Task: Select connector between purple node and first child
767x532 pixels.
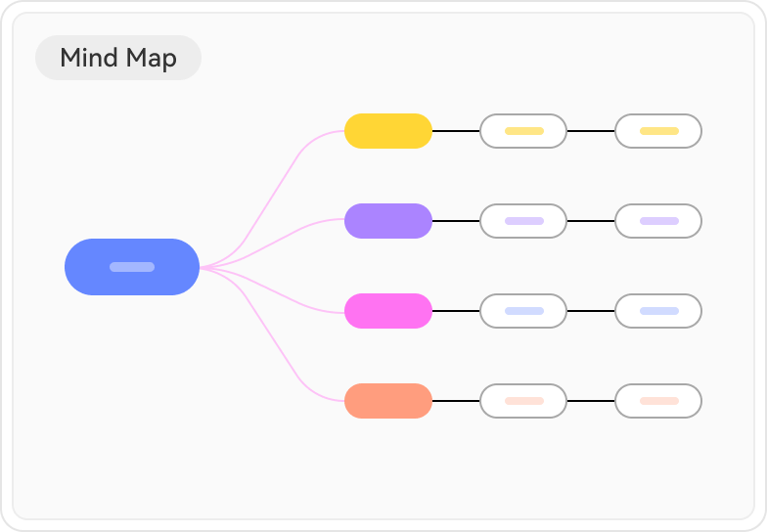Action: (x=456, y=221)
